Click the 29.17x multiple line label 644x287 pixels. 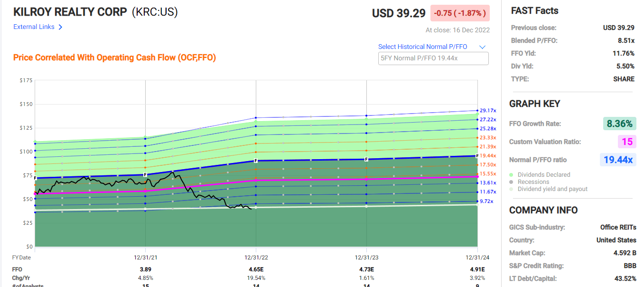(x=488, y=111)
